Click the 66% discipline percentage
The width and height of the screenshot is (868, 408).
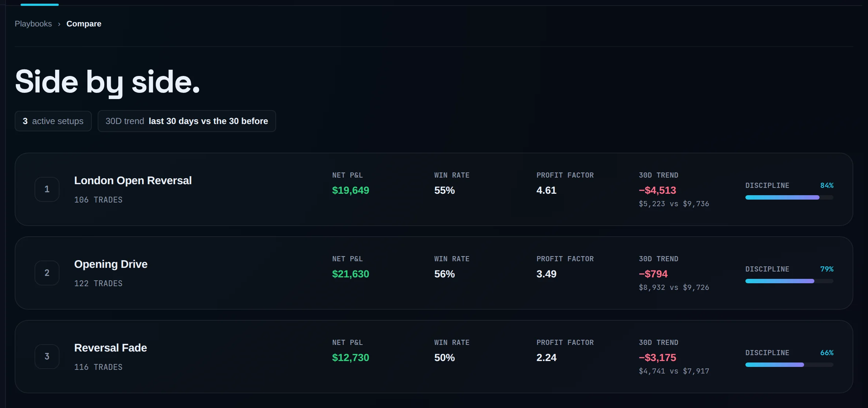click(x=827, y=353)
